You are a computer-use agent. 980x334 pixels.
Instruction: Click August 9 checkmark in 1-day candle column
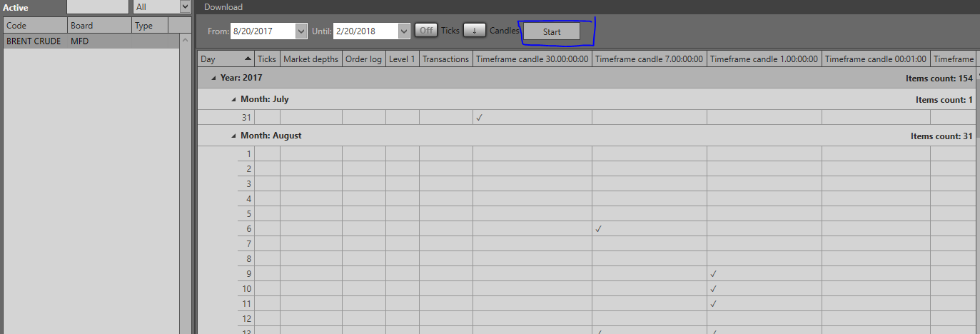(x=713, y=274)
